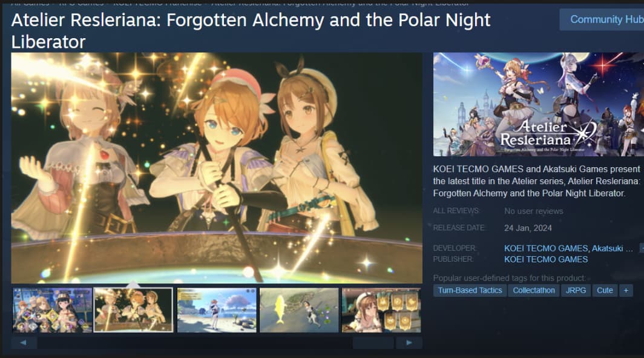This screenshot has height=358, width=644.
Task: Click the Atelier Resleriana header capsule image
Action: point(539,104)
